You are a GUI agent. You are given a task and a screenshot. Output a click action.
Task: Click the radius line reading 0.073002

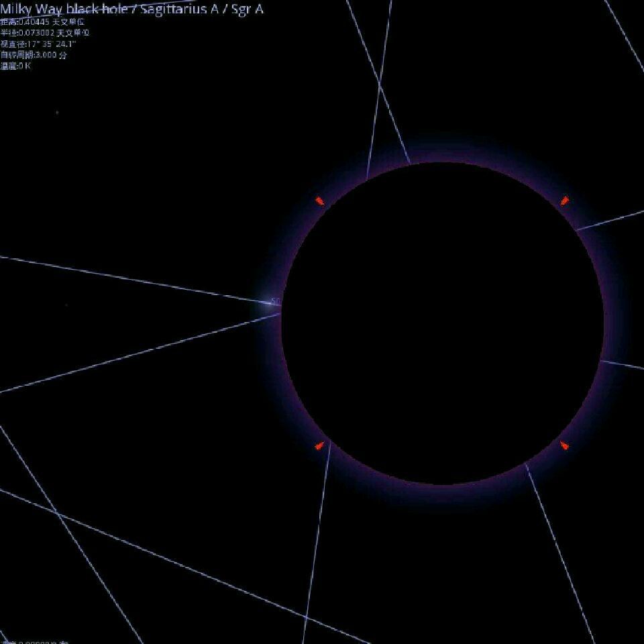click(x=44, y=33)
